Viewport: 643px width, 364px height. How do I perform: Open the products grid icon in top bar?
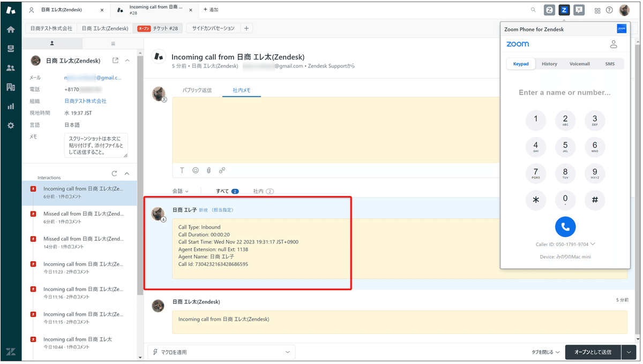[x=597, y=10]
